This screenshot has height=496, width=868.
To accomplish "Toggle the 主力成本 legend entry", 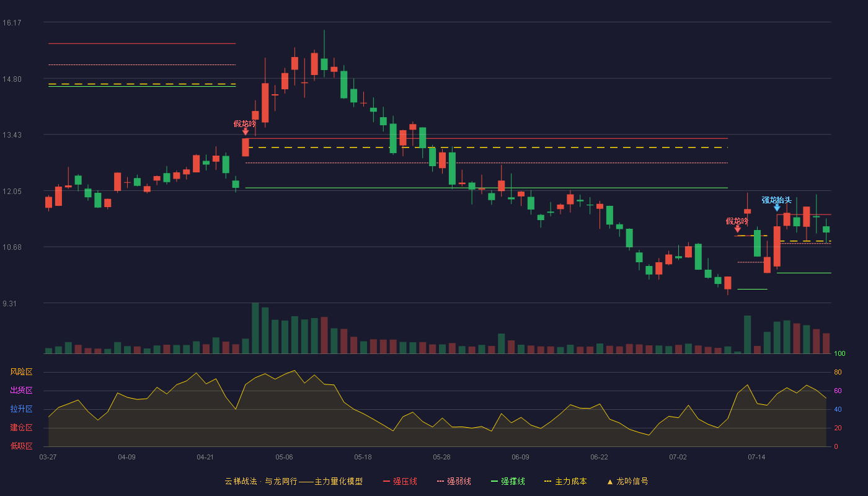I will (x=565, y=481).
